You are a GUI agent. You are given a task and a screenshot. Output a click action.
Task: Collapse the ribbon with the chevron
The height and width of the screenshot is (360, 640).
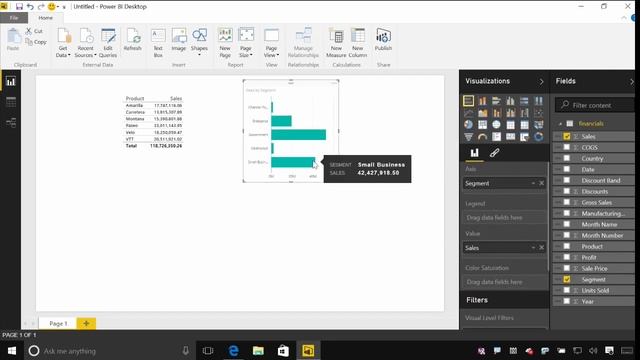coord(623,18)
